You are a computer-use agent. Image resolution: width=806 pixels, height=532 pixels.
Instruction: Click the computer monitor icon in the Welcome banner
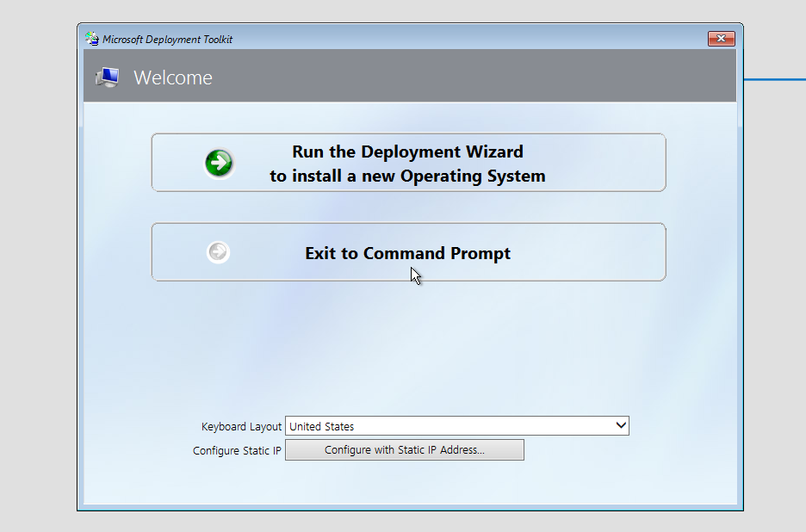[107, 76]
